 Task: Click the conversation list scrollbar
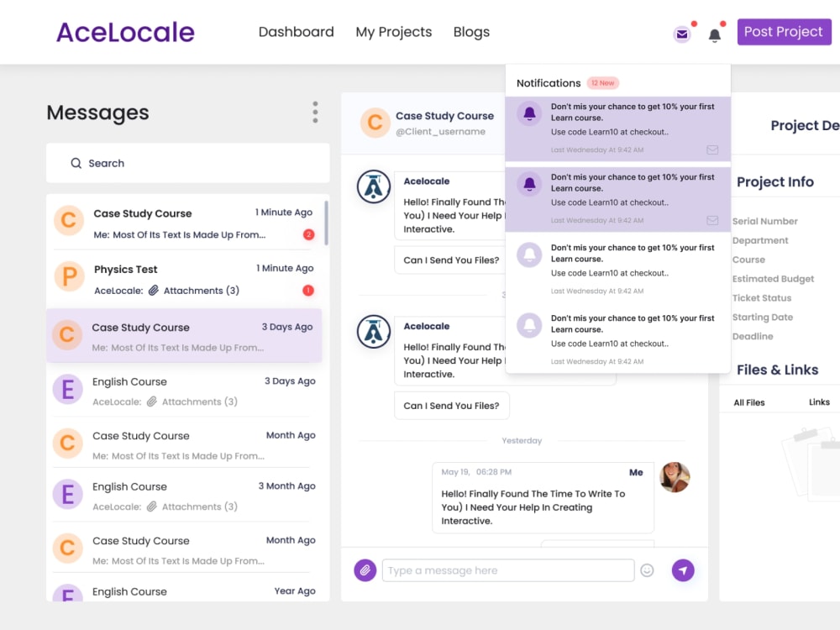[x=326, y=223]
